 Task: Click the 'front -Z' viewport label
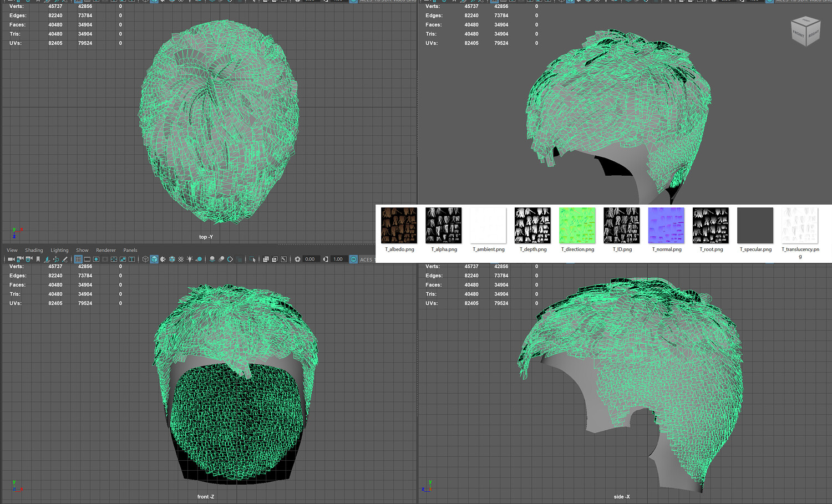pos(206,497)
